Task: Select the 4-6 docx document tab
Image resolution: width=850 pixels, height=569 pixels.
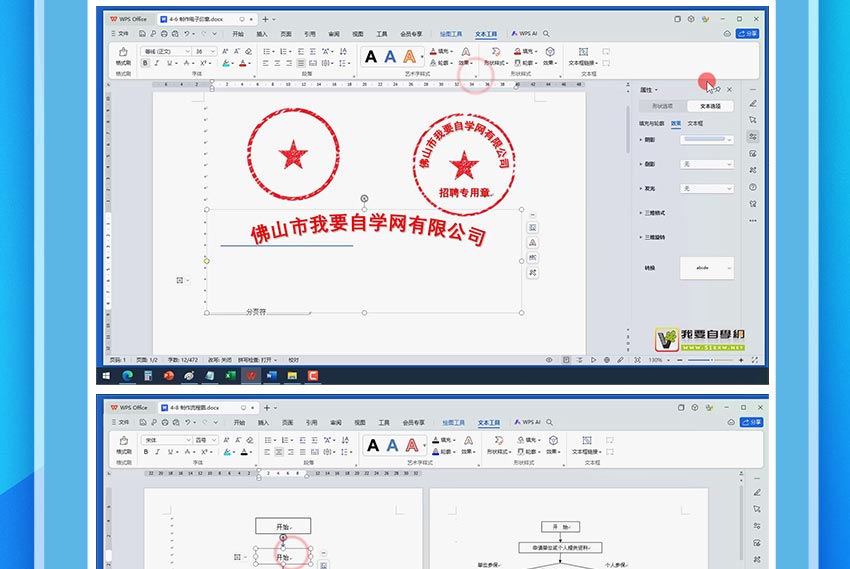Action: [x=197, y=19]
